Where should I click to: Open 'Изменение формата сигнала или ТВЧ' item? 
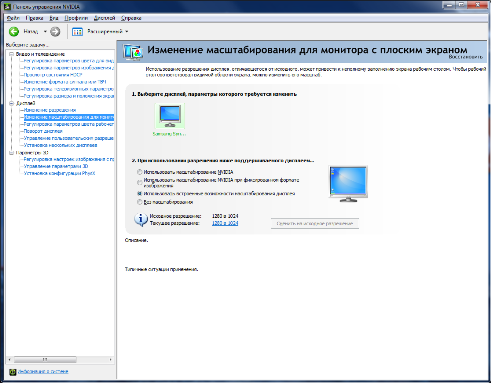[x=65, y=82]
